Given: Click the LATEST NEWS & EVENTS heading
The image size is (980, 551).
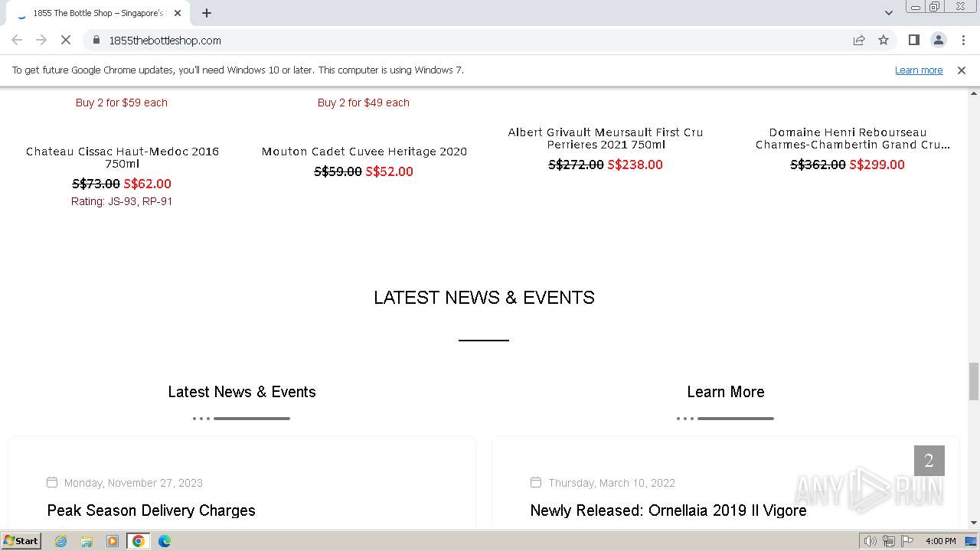Looking at the screenshot, I should pos(484,298).
